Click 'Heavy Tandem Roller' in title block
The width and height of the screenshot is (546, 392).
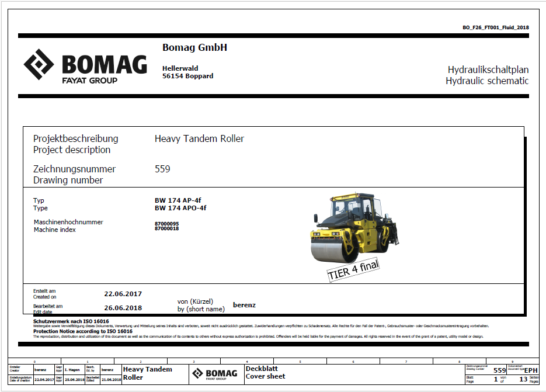pos(147,373)
